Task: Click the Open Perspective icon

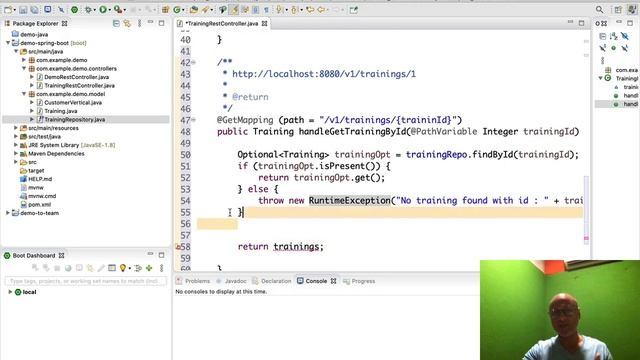Action: click(x=618, y=9)
